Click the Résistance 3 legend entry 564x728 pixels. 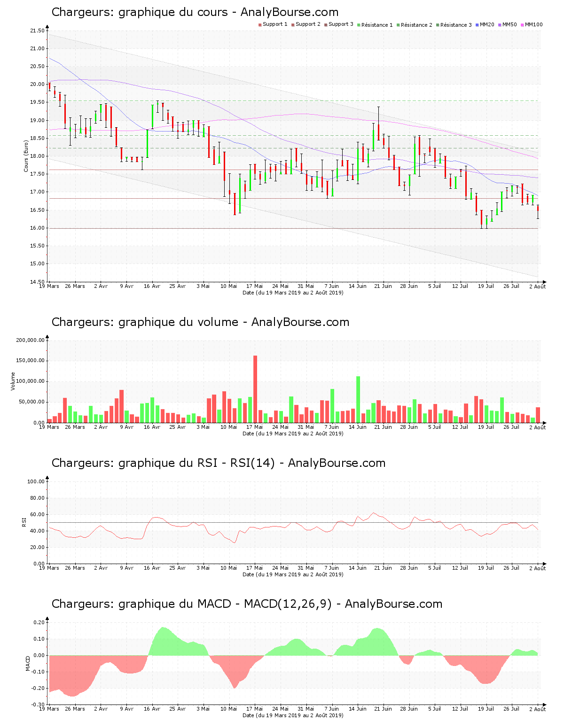(x=454, y=25)
